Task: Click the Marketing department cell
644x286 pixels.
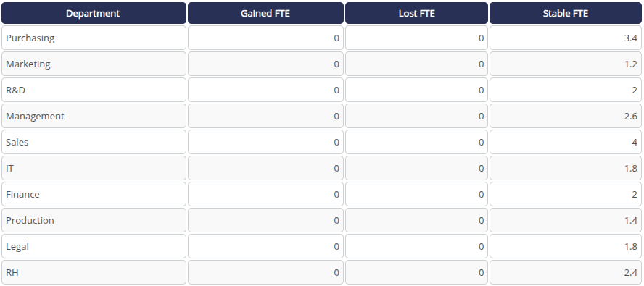Action: click(94, 64)
